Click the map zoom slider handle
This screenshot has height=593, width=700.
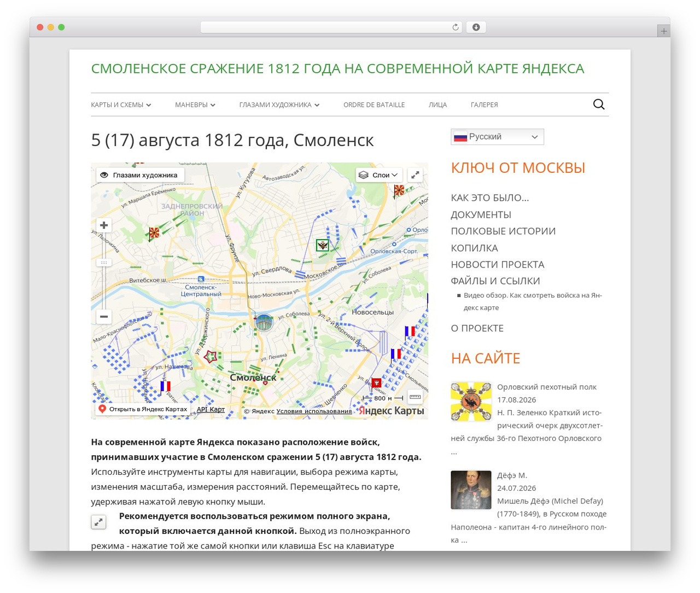point(104,263)
